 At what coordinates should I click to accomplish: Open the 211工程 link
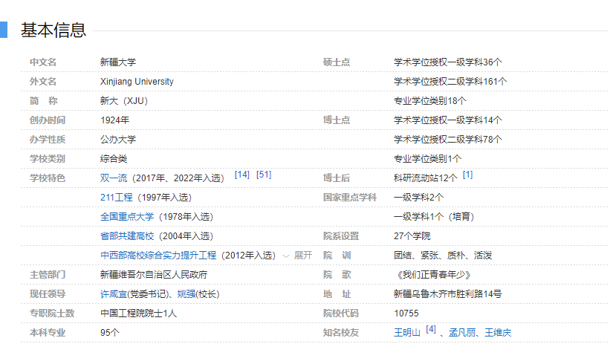point(116,198)
